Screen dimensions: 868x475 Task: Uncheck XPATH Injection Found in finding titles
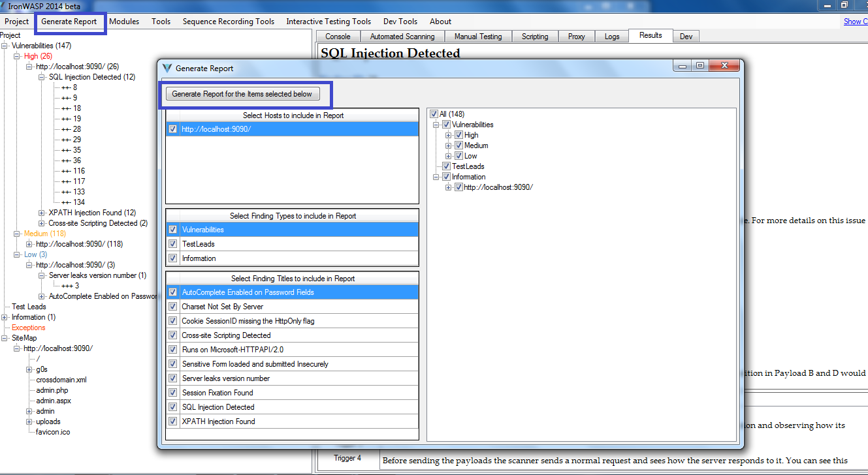click(x=172, y=421)
